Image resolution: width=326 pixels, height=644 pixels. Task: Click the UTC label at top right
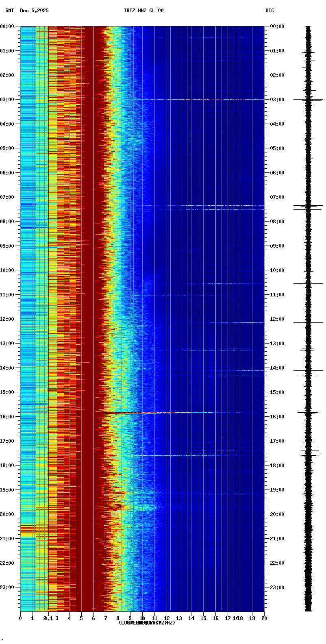(x=270, y=11)
